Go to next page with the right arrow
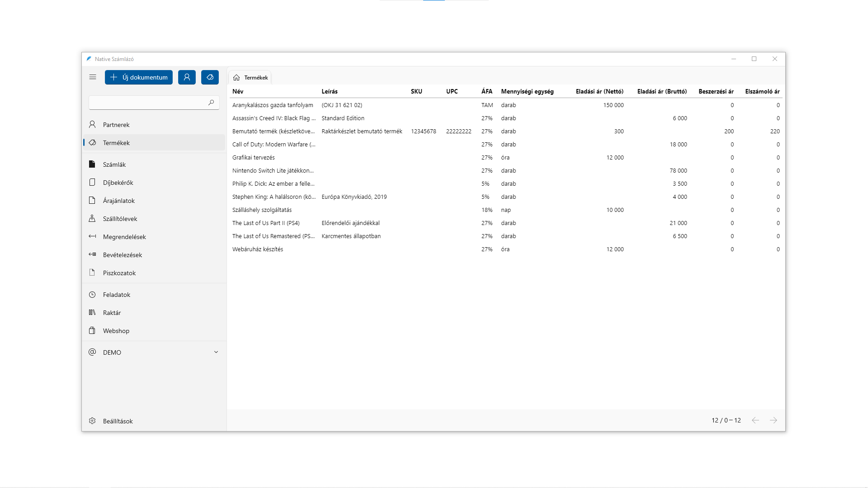The height and width of the screenshot is (488, 868). 774,420
